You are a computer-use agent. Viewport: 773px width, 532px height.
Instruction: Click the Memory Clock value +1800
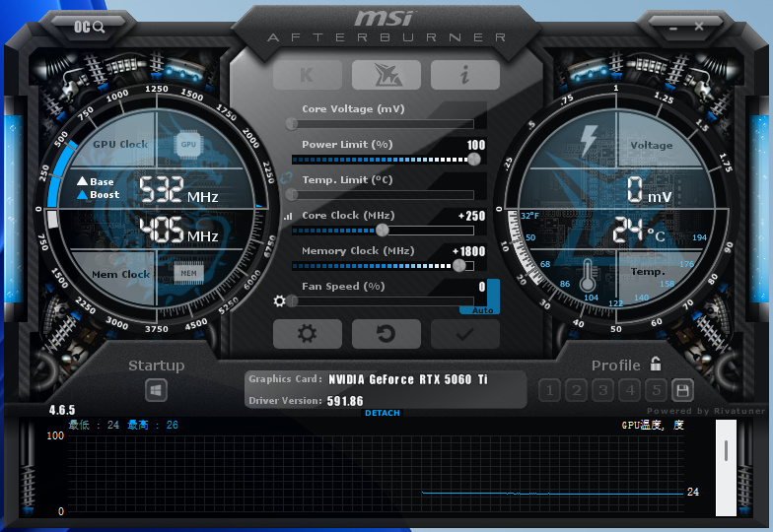[469, 251]
